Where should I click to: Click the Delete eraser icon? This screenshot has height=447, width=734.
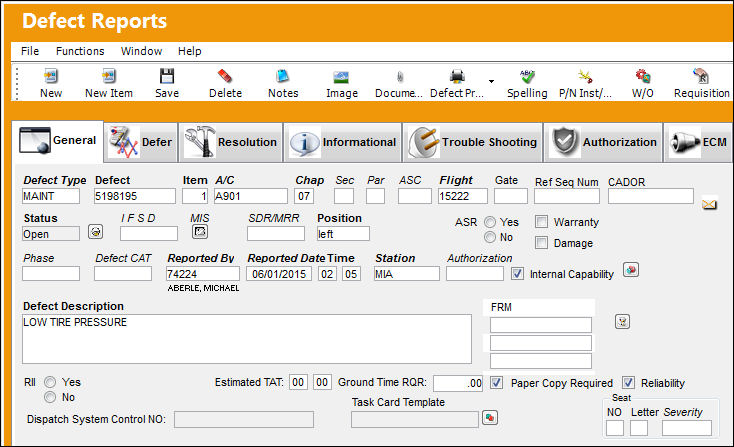click(x=225, y=76)
